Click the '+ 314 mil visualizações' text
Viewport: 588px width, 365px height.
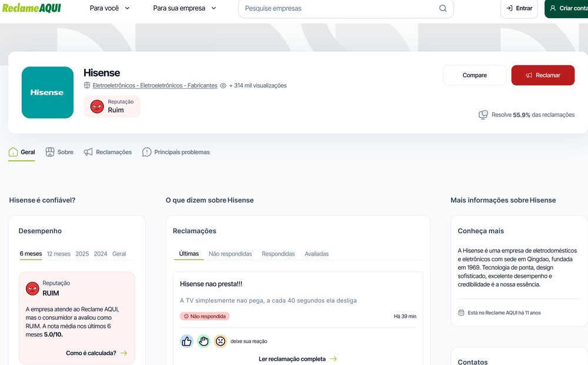click(258, 85)
